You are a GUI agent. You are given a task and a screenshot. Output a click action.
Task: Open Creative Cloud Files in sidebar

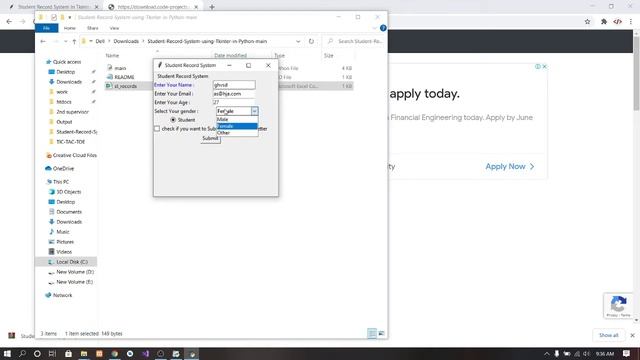click(75, 156)
